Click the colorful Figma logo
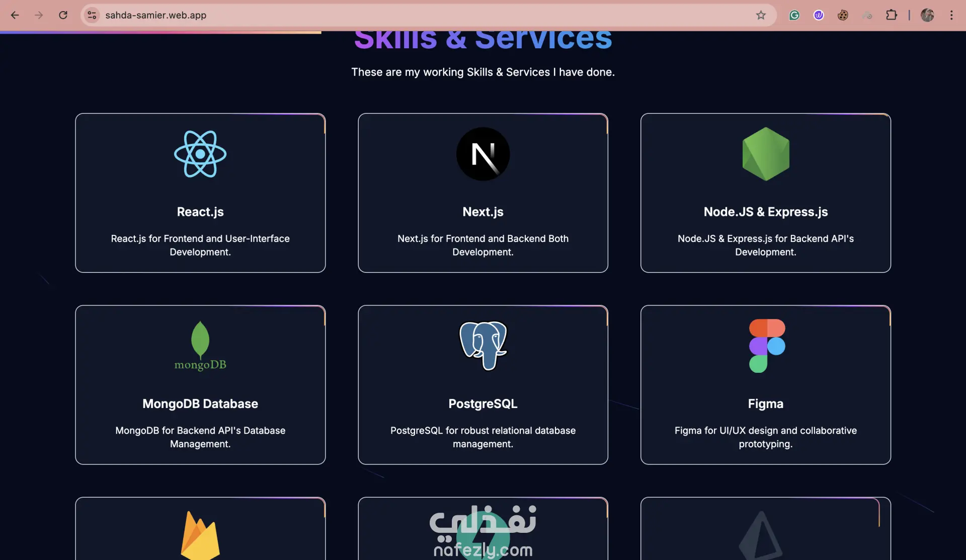Image resolution: width=966 pixels, height=560 pixels. [x=767, y=346]
